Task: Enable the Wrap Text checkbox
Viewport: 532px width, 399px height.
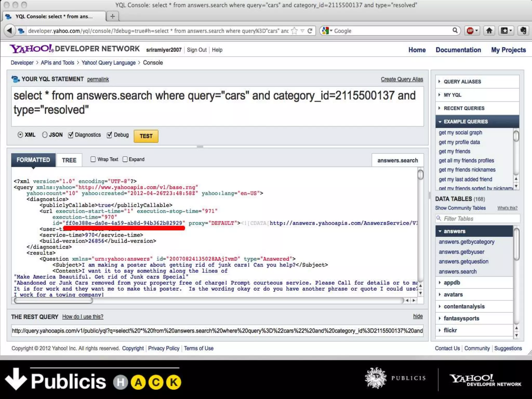Action: tap(93, 159)
